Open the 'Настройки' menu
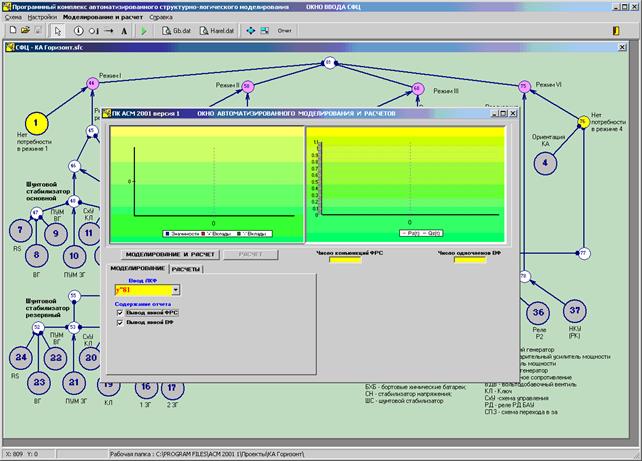This screenshot has width=642, height=461. (x=42, y=18)
